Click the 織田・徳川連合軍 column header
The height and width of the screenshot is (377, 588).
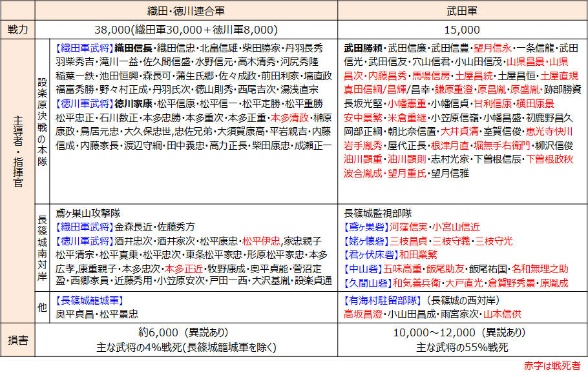[x=186, y=11]
